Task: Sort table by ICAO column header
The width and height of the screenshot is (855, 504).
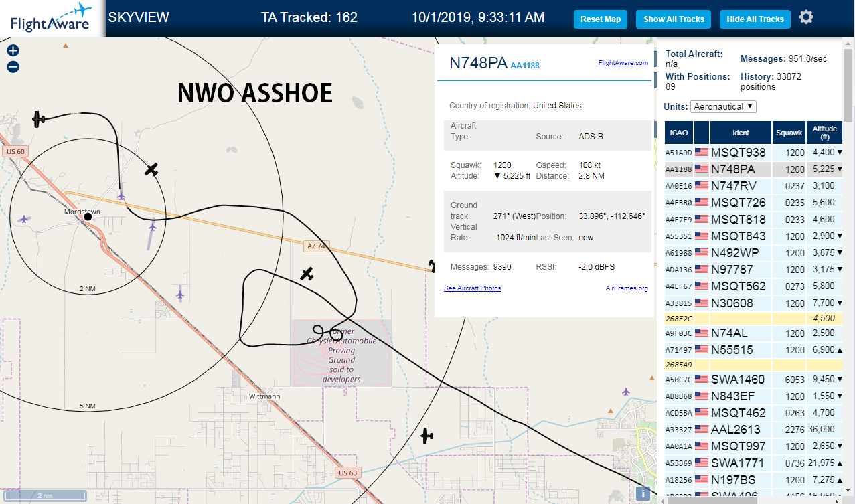Action: 679,133
